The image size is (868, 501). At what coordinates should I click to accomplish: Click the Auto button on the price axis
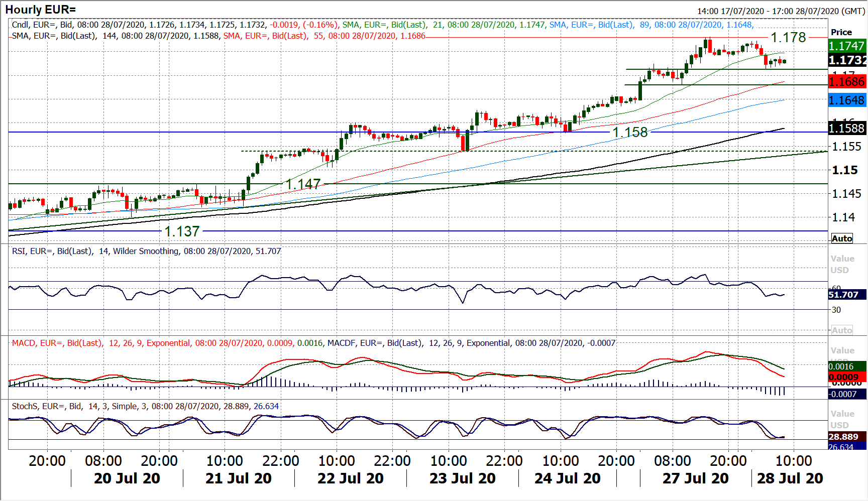tap(842, 238)
